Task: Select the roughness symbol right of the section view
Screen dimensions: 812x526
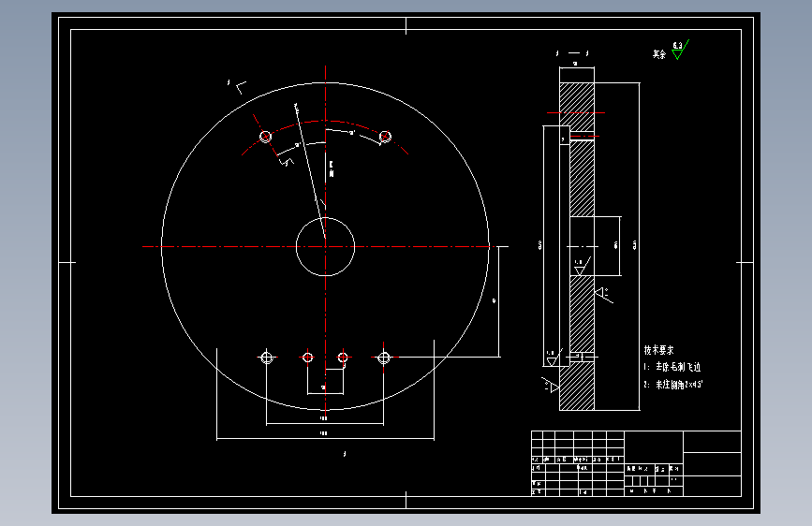Action: pos(604,295)
